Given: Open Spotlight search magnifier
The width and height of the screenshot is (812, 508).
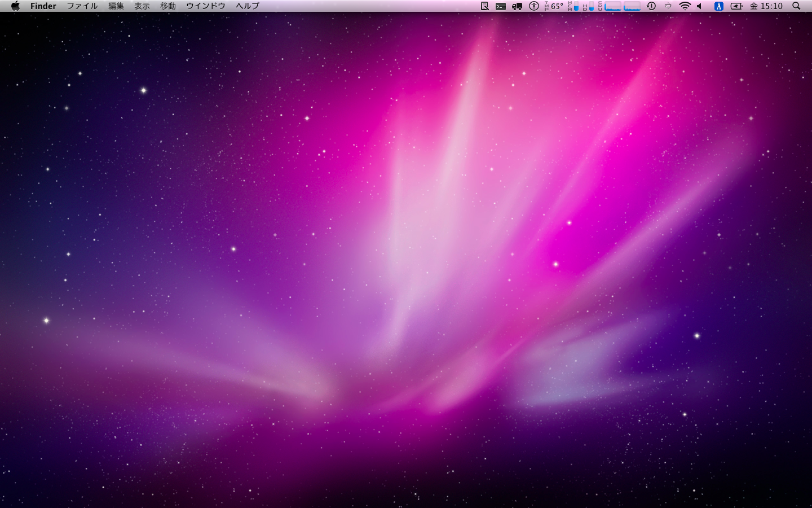Looking at the screenshot, I should point(796,6).
